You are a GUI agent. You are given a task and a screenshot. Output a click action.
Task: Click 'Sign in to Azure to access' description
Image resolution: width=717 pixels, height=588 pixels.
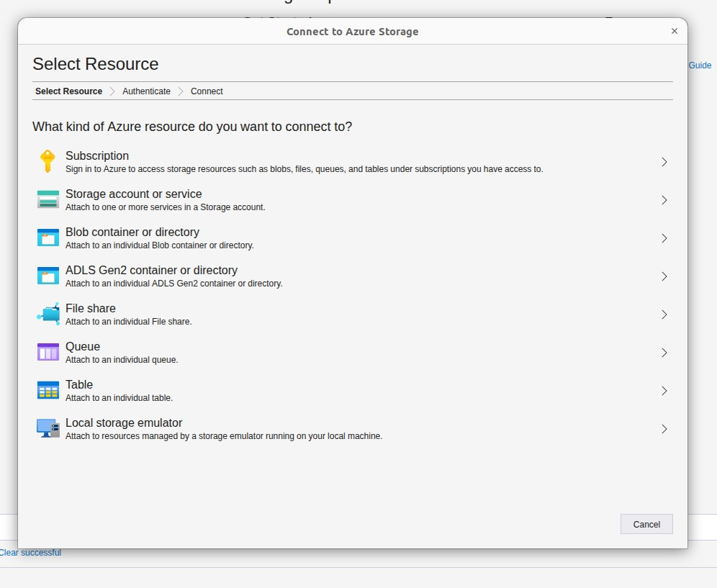304,169
